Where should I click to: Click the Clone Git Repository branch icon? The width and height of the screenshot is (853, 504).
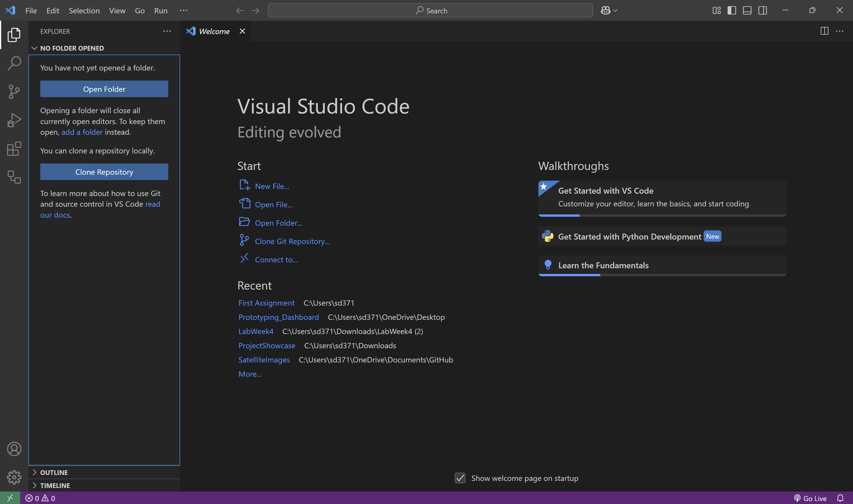[244, 240]
